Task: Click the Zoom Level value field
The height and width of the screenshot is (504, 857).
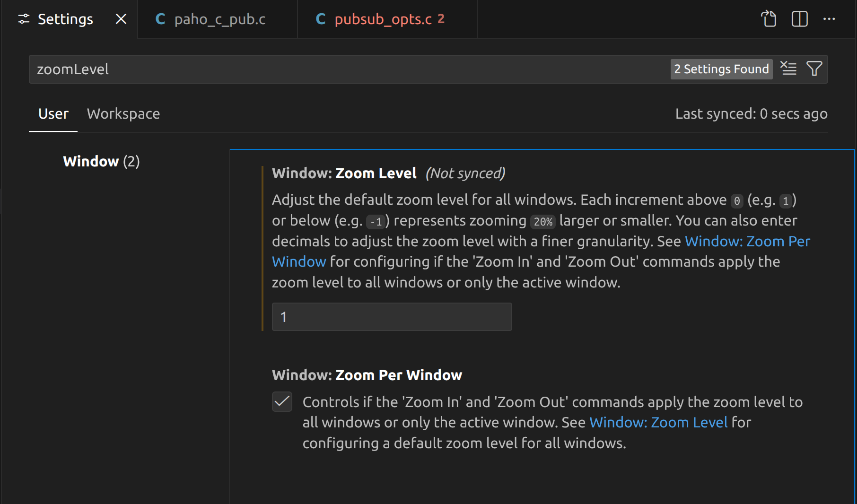Action: 392,317
